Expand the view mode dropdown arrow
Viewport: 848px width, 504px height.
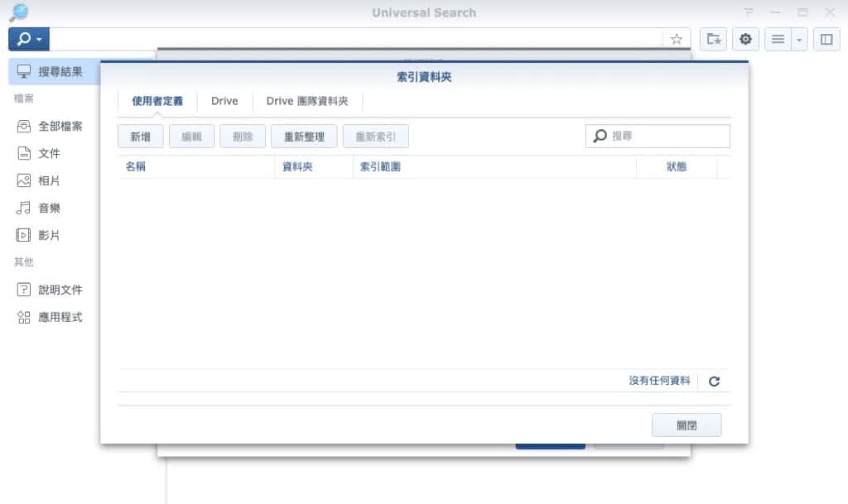[799, 39]
